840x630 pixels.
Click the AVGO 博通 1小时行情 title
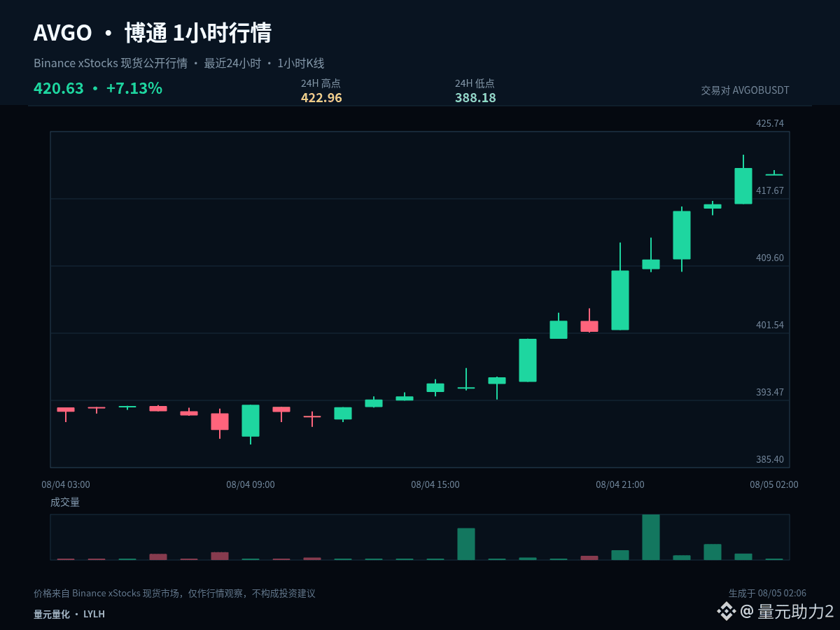(153, 33)
